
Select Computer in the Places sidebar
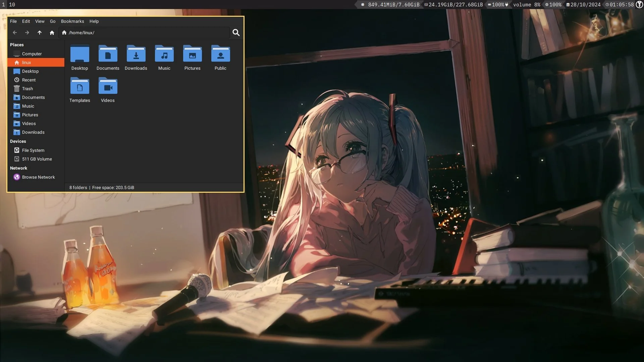(36, 54)
